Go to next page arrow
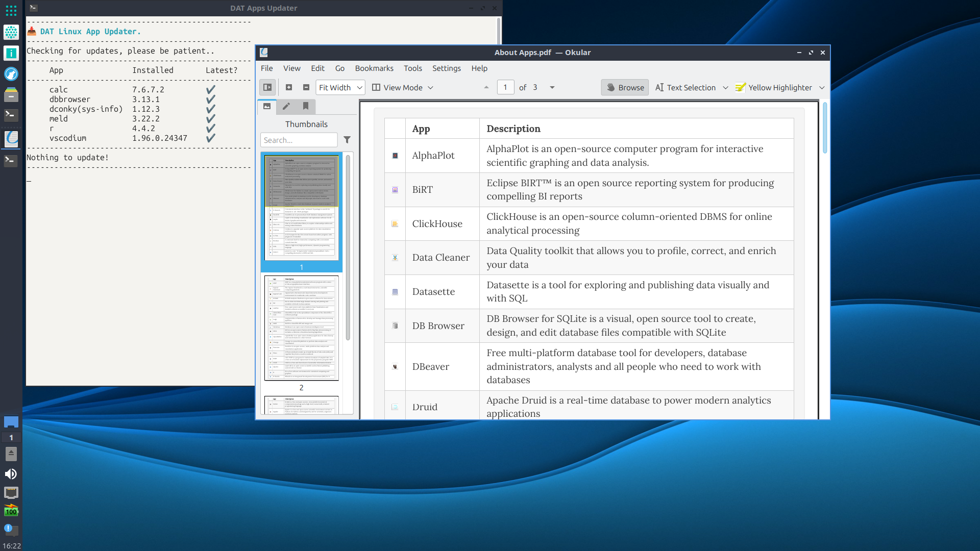Image resolution: width=980 pixels, height=551 pixels. 552,87
